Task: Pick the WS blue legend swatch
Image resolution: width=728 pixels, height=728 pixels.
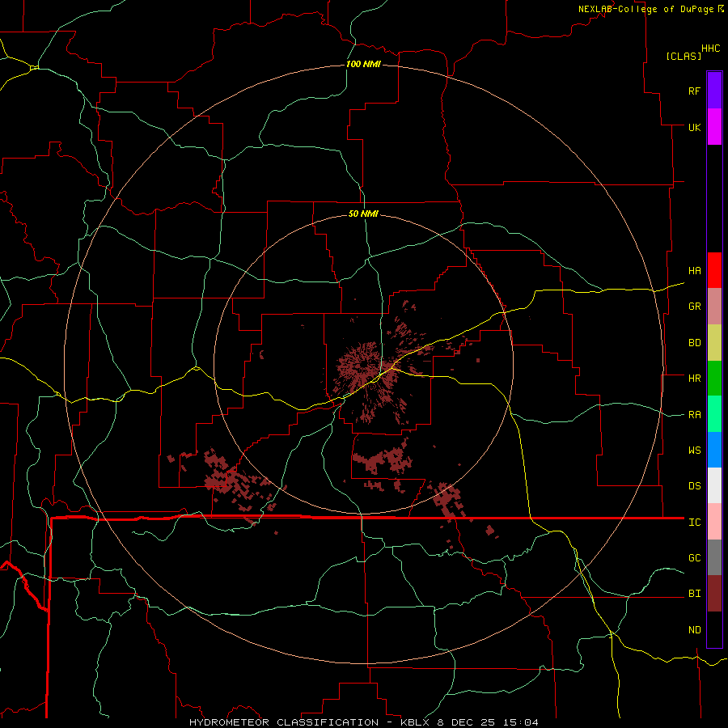Action: click(x=714, y=450)
